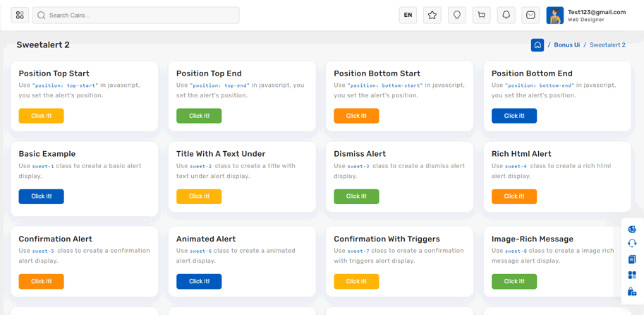
Task: Click the headset support icon
Action: pos(632,244)
